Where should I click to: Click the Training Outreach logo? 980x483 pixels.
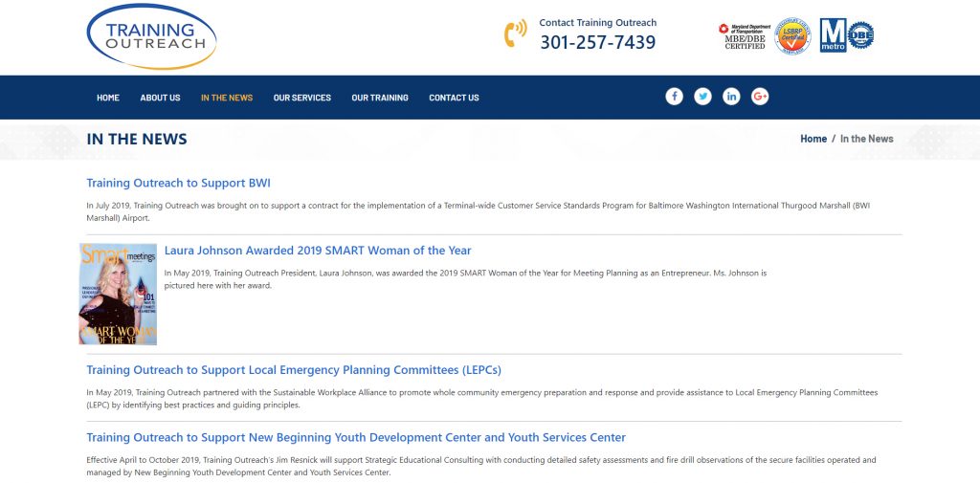pyautogui.click(x=151, y=36)
